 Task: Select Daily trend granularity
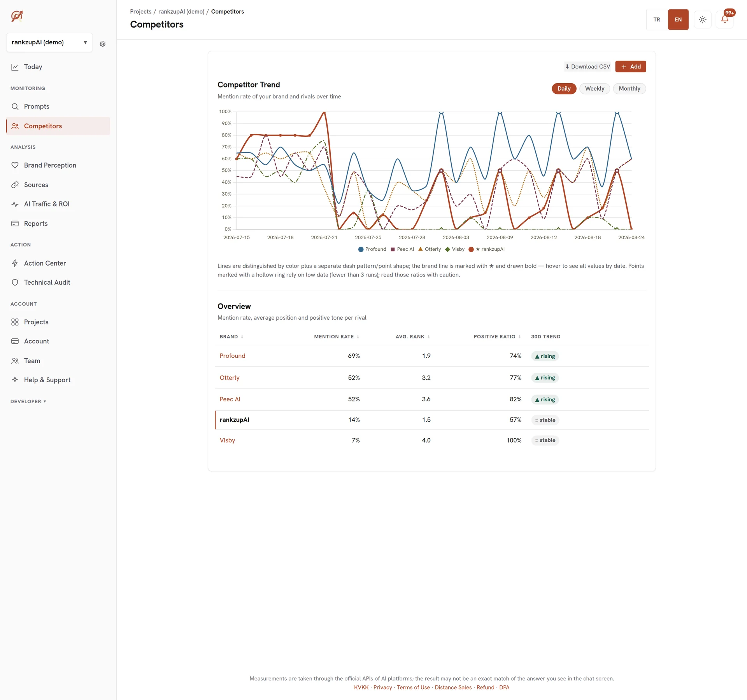coord(564,89)
